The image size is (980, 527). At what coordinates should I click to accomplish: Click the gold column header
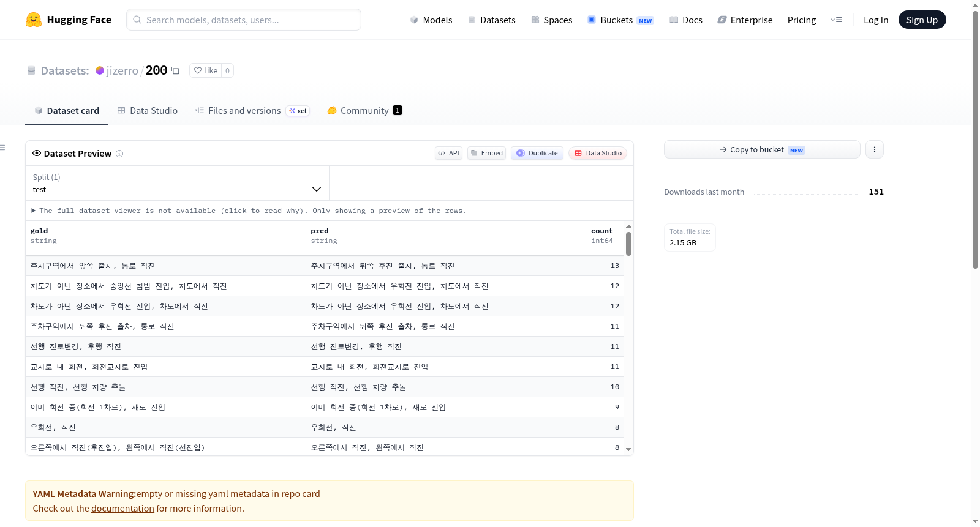tap(165, 238)
